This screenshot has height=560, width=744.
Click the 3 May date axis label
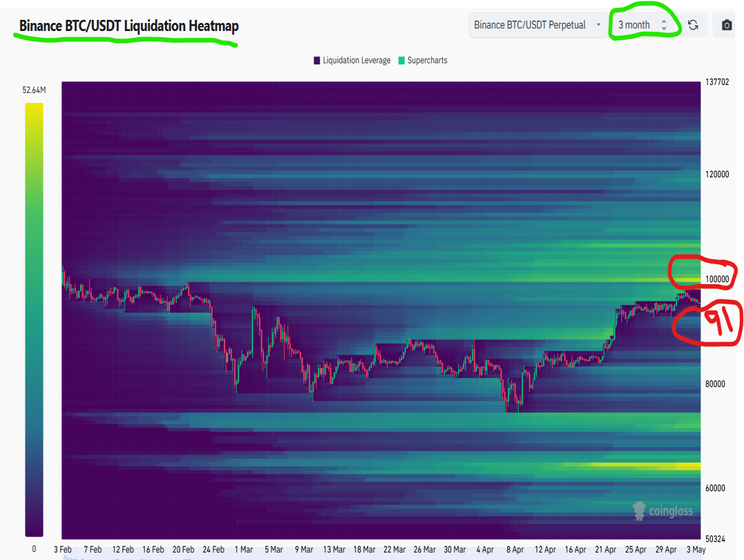(695, 549)
